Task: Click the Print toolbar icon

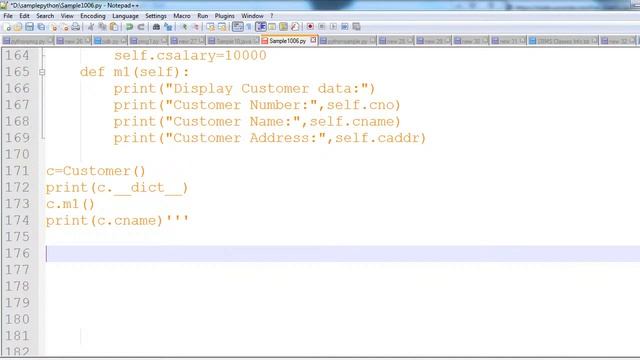Action: tap(76, 27)
